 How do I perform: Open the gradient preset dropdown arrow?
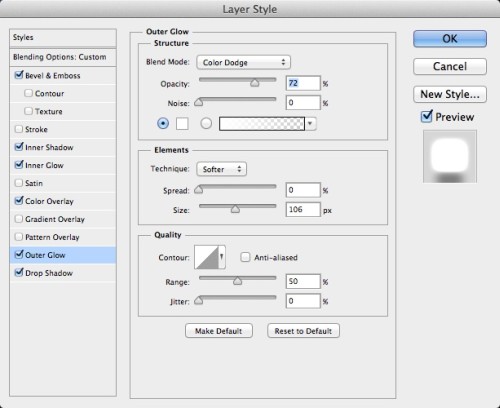click(x=310, y=124)
